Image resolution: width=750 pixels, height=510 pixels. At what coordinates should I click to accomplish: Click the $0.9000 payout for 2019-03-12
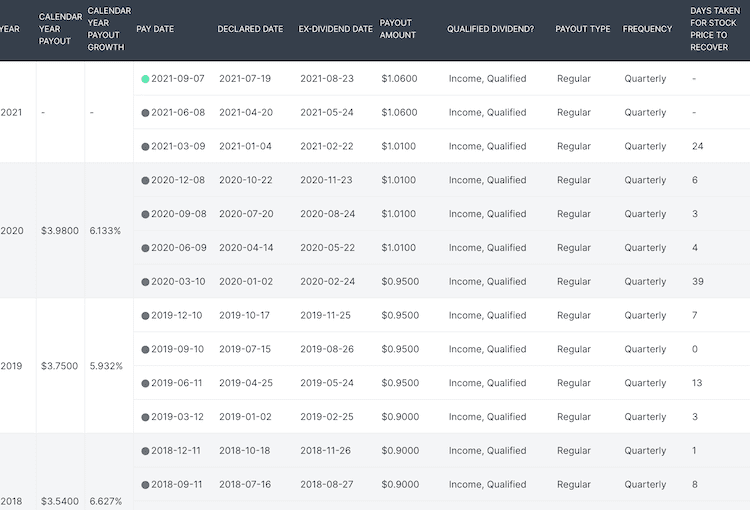pyautogui.click(x=400, y=417)
